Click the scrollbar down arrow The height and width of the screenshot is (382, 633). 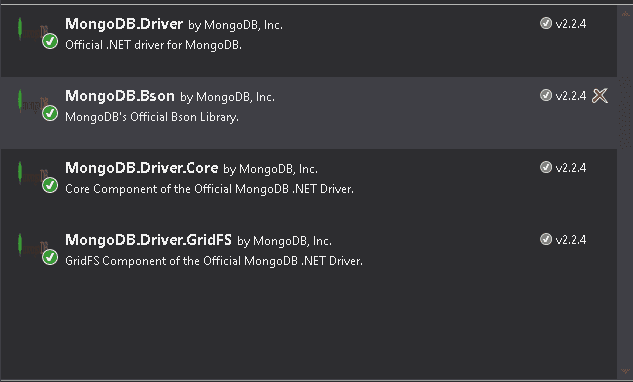click(625, 371)
